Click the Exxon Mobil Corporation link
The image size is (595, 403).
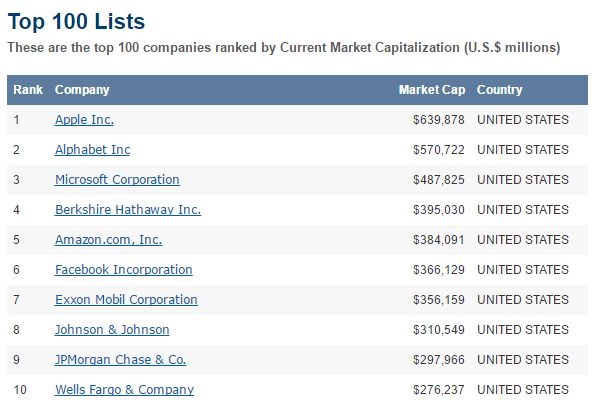tap(126, 300)
